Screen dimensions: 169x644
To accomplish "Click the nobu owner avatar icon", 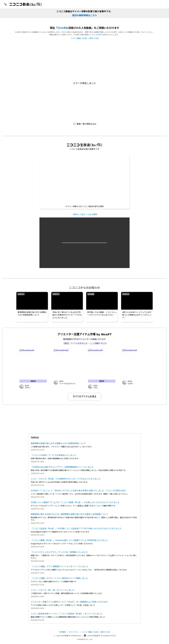I will click(x=90, y=386).
